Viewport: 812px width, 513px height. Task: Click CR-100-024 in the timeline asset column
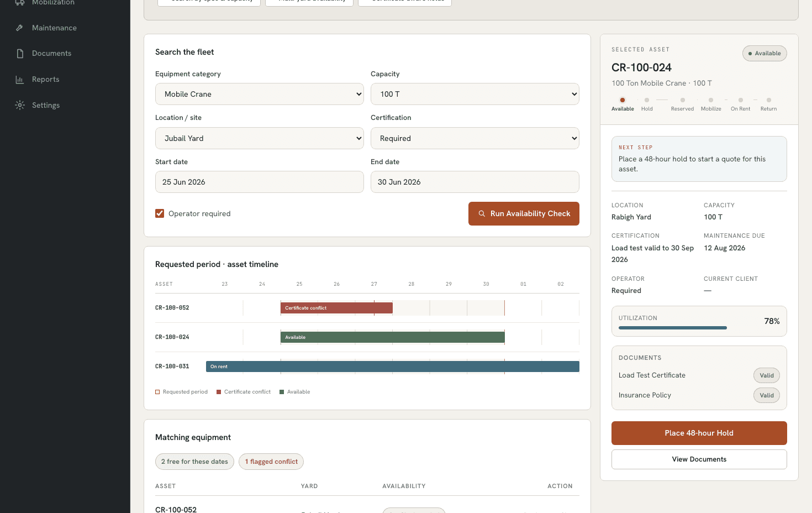(x=172, y=337)
